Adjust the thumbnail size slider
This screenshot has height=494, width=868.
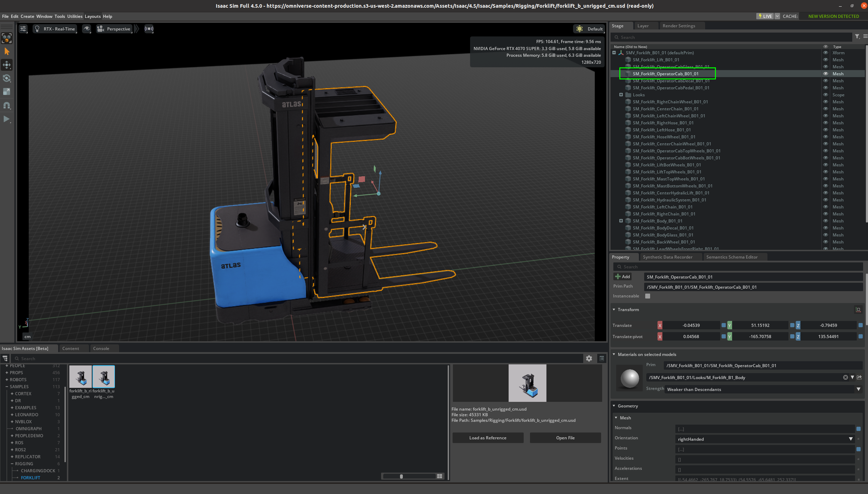point(401,476)
